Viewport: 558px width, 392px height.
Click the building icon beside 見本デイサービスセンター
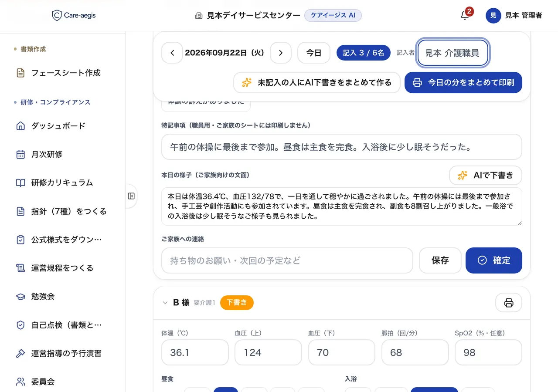pos(199,16)
